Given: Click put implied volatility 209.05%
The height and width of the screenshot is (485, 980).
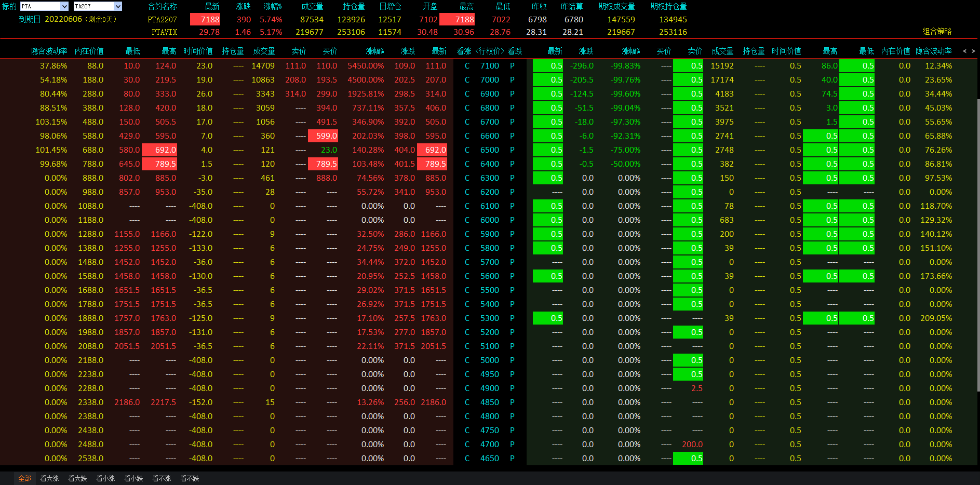Looking at the screenshot, I should pyautogui.click(x=936, y=318).
